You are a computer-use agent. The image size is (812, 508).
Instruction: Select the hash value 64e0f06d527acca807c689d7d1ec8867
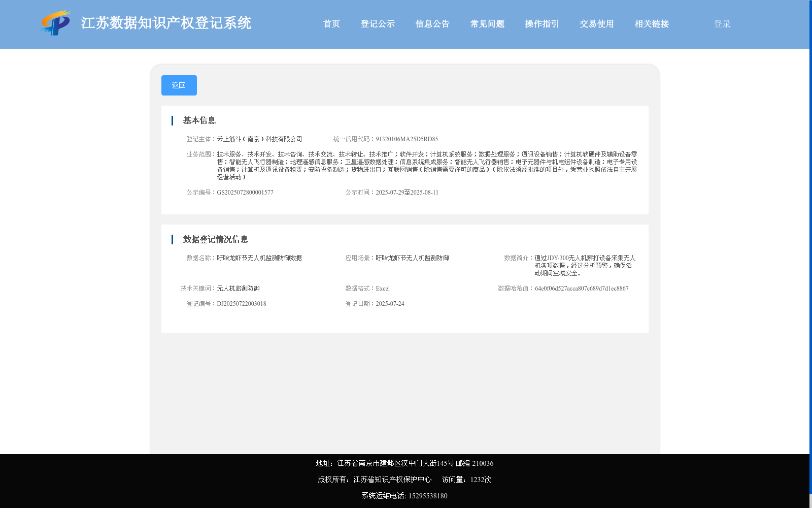582,289
